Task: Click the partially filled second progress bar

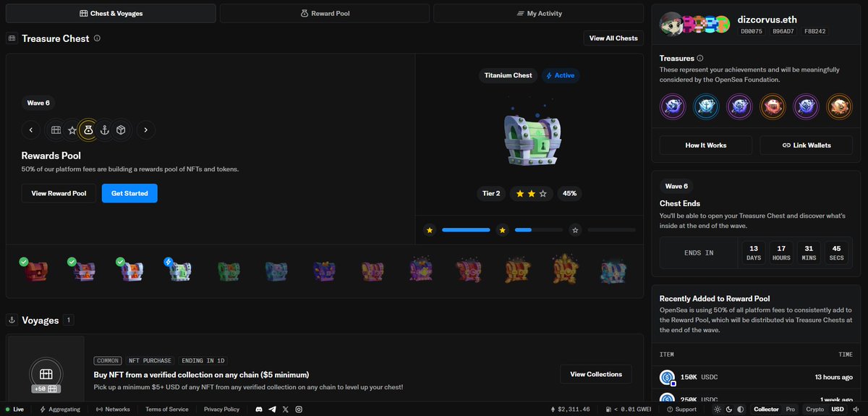Action: pyautogui.click(x=539, y=230)
